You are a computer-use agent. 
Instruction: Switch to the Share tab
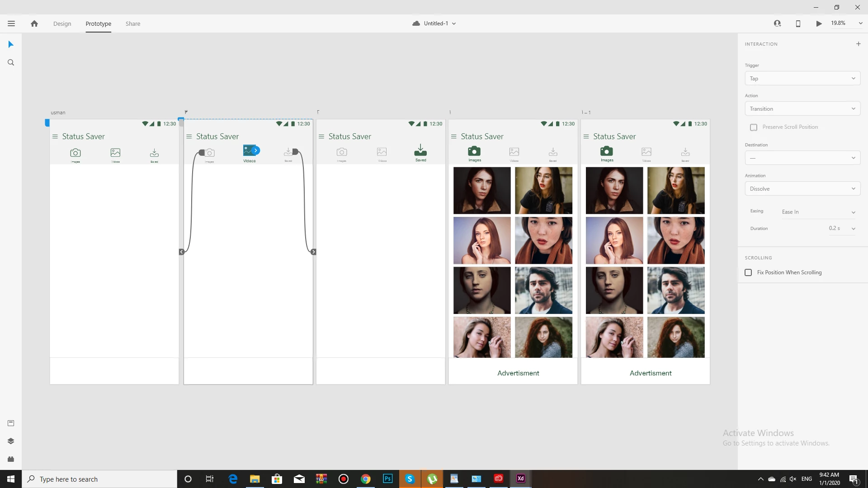pos(133,23)
